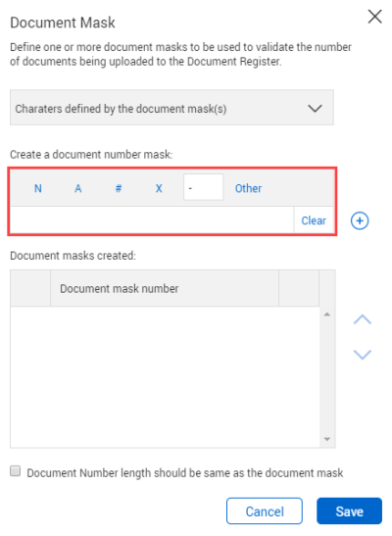Viewport: 392px width, 536px height.
Task: Insert the X mask character
Action: tap(159, 188)
